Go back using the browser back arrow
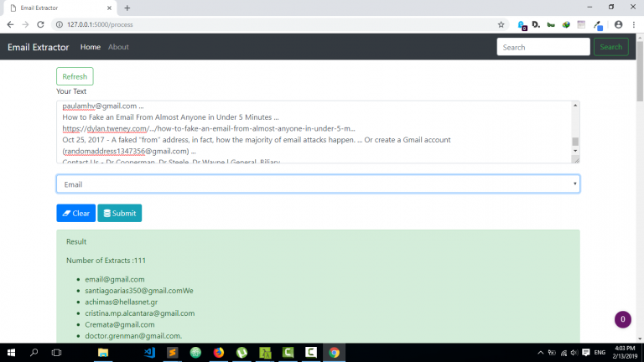644x362 pixels. [10, 24]
